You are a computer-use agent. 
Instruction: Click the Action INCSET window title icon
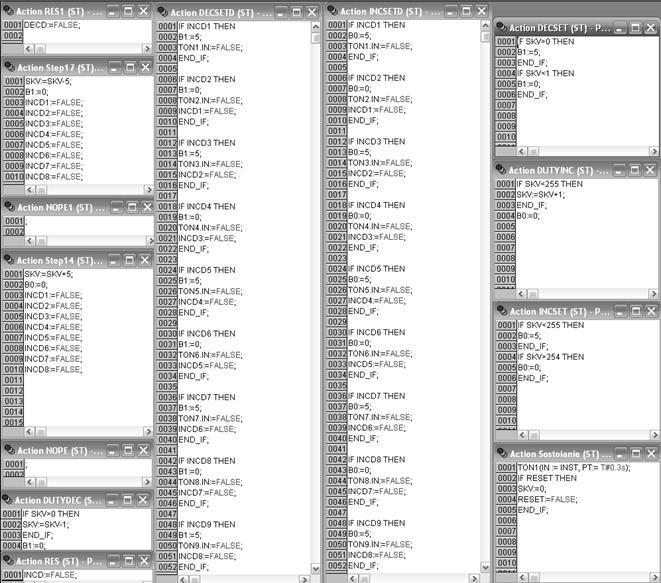pos(501,311)
